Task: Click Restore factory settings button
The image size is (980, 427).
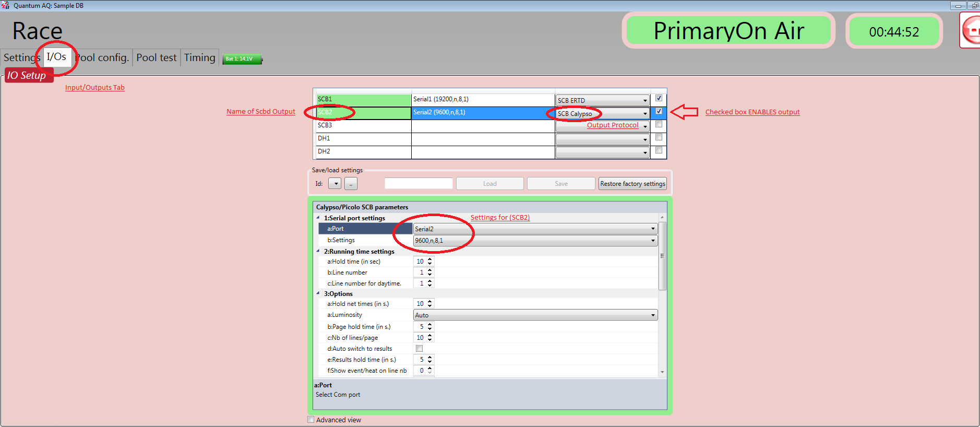Action: click(x=632, y=184)
